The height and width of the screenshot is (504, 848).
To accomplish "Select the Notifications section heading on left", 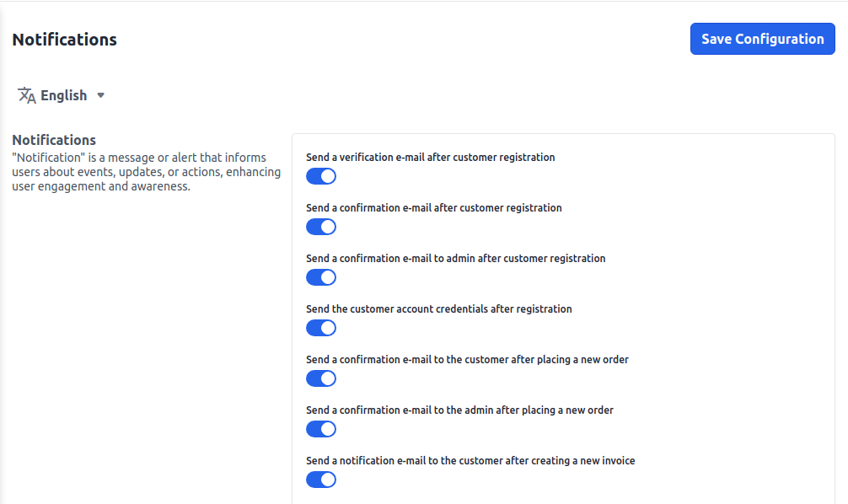I will (x=54, y=139).
